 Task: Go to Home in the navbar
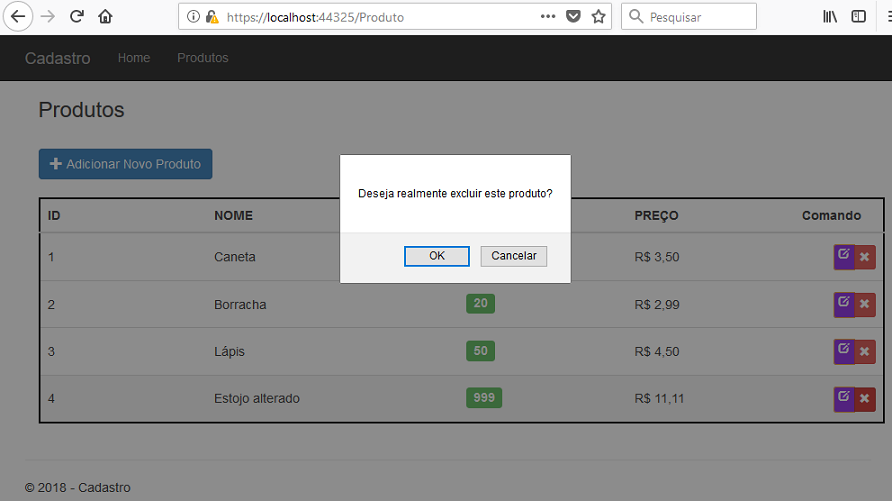pyautogui.click(x=134, y=57)
